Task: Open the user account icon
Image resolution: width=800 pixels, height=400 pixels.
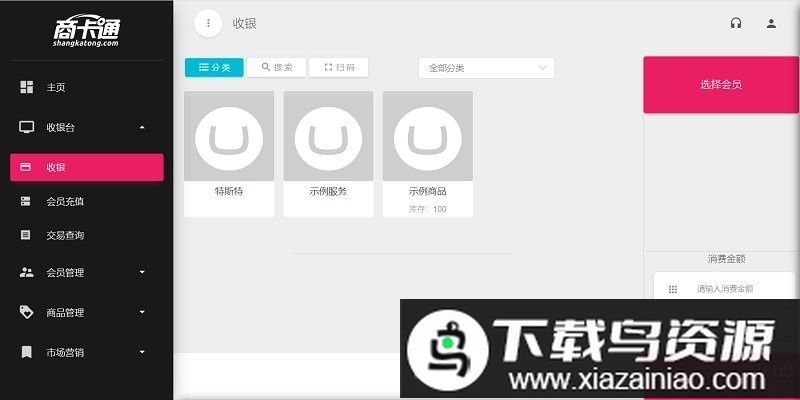Action: 771,23
